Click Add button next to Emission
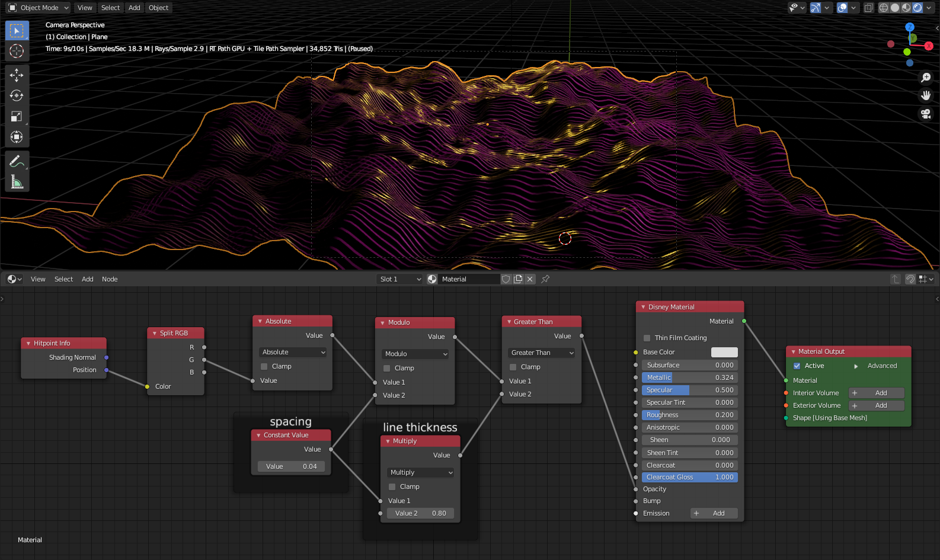940x560 pixels. [x=714, y=513]
